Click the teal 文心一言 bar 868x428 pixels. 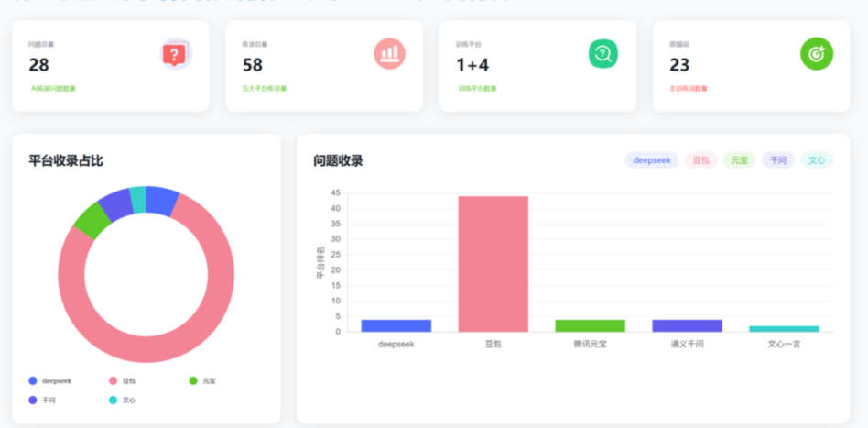tap(784, 329)
